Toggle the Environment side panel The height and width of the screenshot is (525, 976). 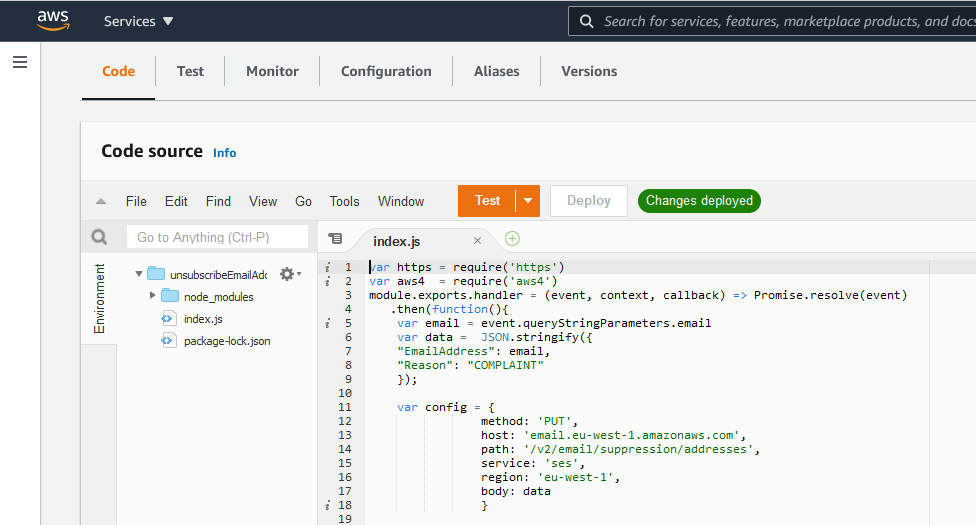pos(99,298)
